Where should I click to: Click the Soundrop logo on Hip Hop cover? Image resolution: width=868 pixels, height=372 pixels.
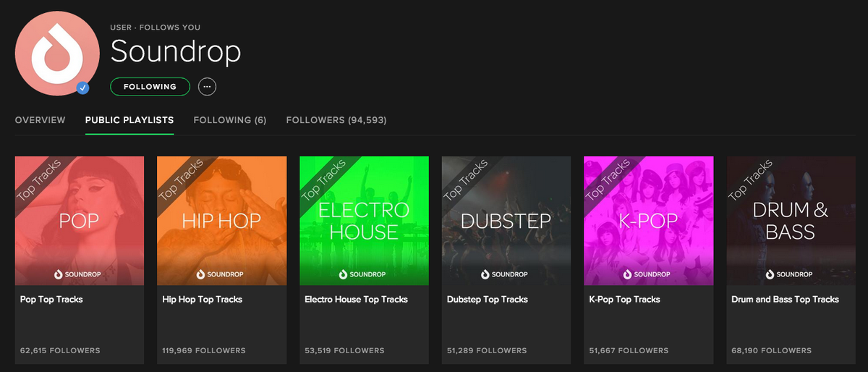(221, 274)
